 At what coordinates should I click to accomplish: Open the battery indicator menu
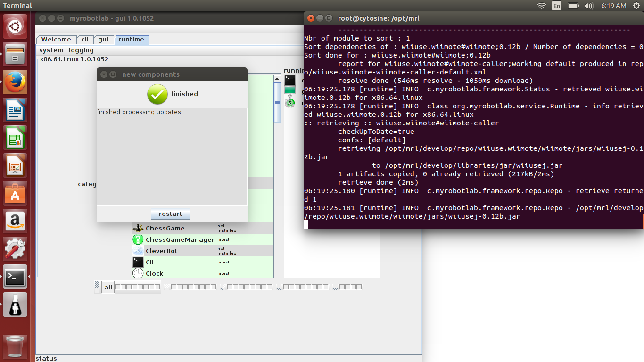(x=573, y=6)
